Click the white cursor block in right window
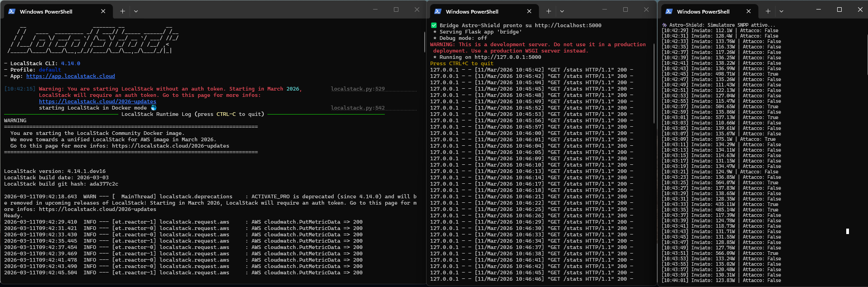Image resolution: width=868 pixels, height=287 pixels. [x=847, y=231]
